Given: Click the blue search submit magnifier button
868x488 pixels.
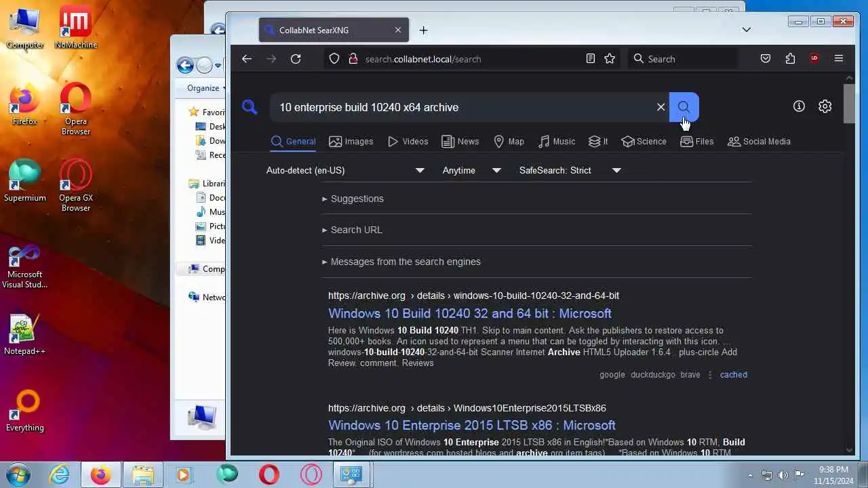Looking at the screenshot, I should 684,107.
